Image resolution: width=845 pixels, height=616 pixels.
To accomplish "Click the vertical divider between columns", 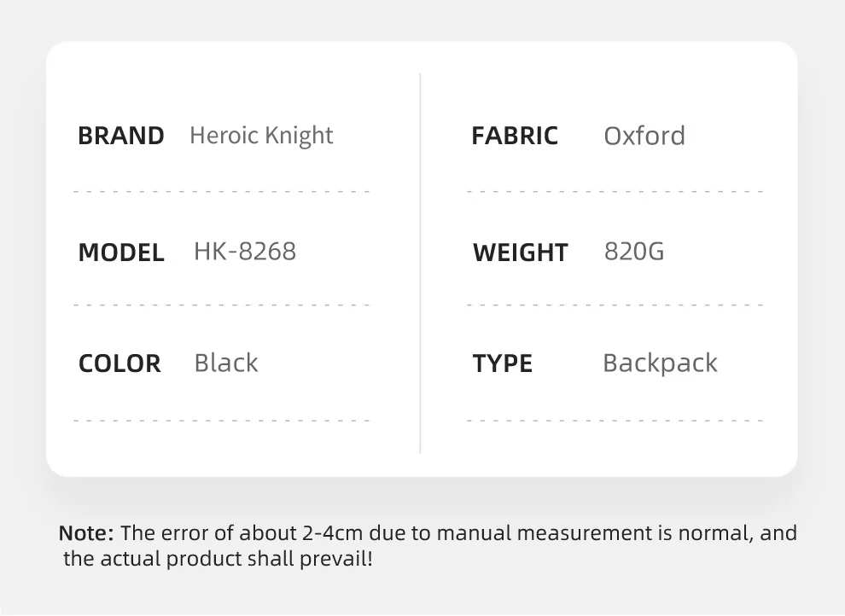I will click(x=420, y=263).
